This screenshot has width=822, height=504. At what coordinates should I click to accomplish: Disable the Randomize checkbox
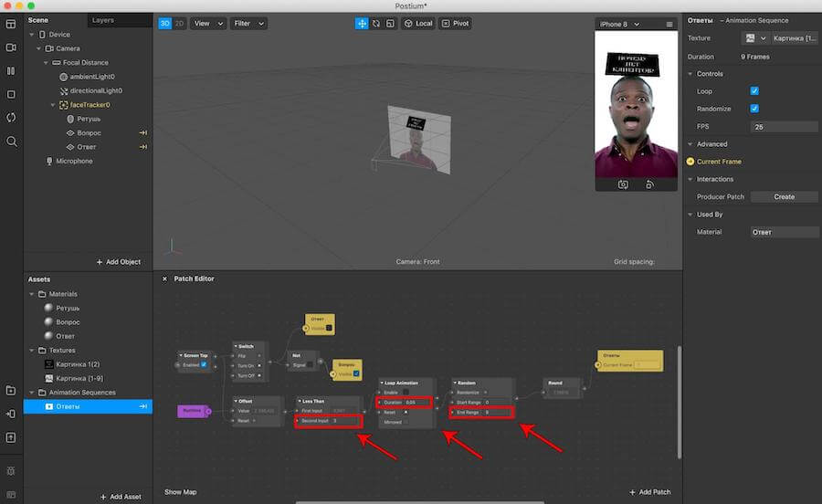click(x=754, y=109)
